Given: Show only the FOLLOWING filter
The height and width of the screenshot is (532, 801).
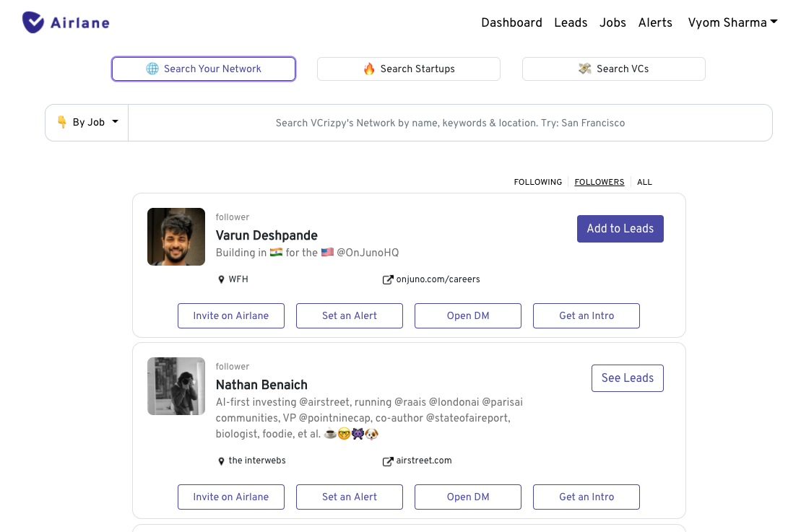Looking at the screenshot, I should pyautogui.click(x=537, y=183).
